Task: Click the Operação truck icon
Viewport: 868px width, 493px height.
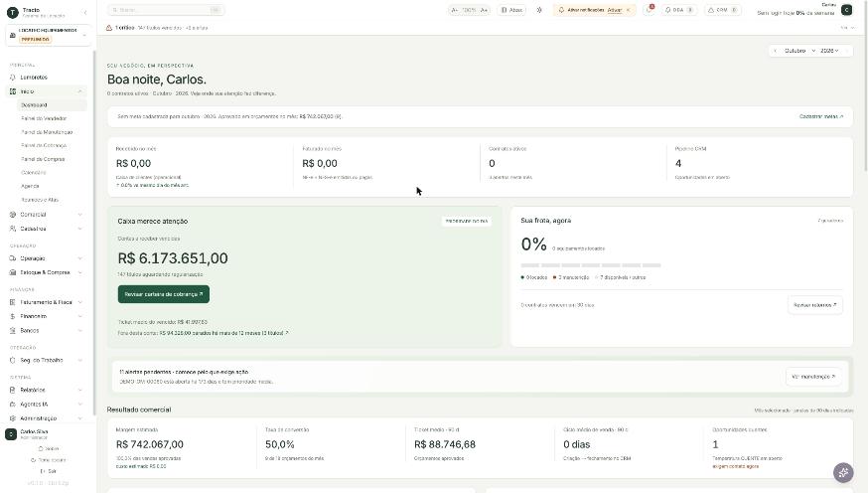Action: 13,258
